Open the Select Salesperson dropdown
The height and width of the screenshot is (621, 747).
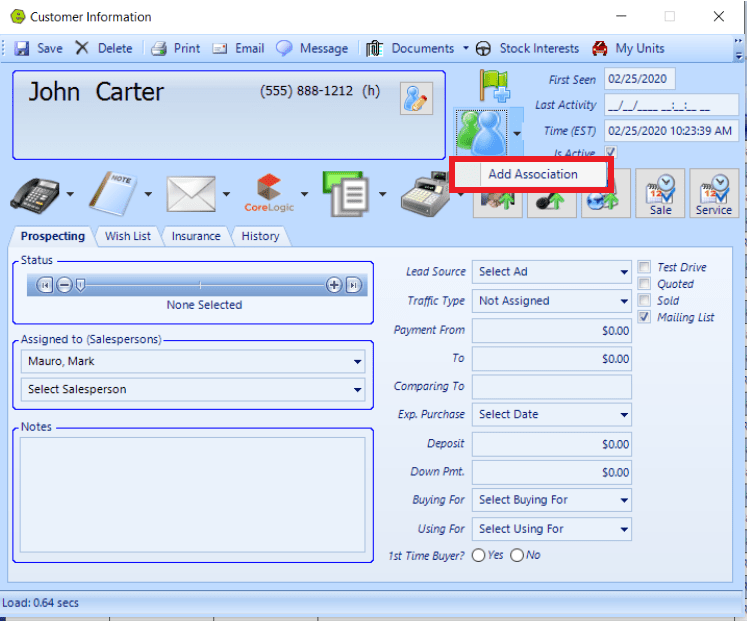tap(193, 390)
